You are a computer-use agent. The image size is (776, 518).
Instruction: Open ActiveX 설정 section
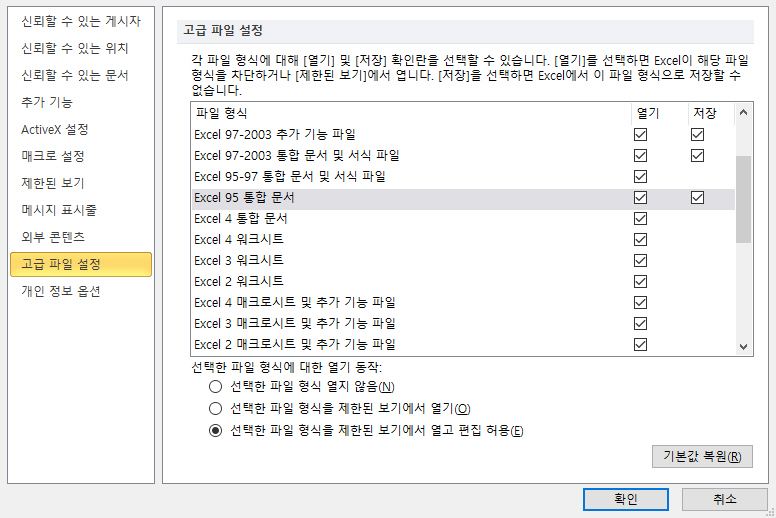click(x=81, y=130)
